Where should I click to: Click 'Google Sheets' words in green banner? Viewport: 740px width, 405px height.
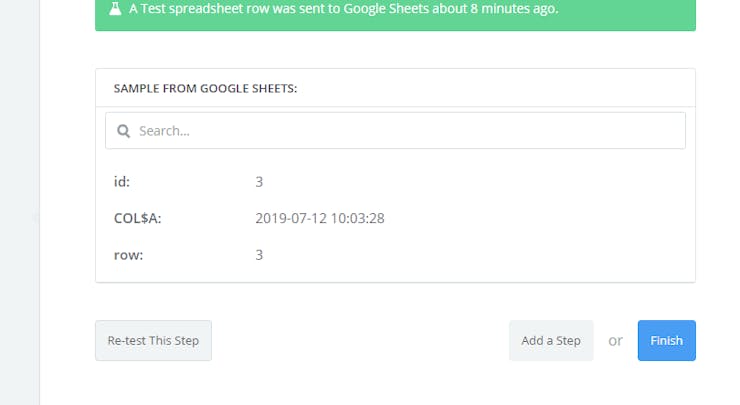tap(386, 8)
